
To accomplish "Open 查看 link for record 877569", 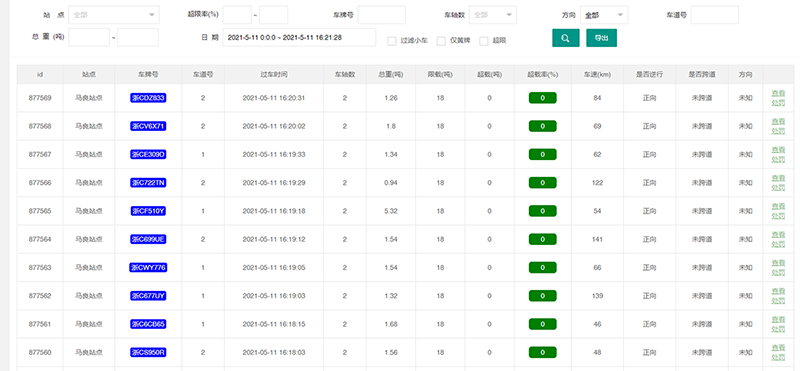I will pyautogui.click(x=778, y=93).
